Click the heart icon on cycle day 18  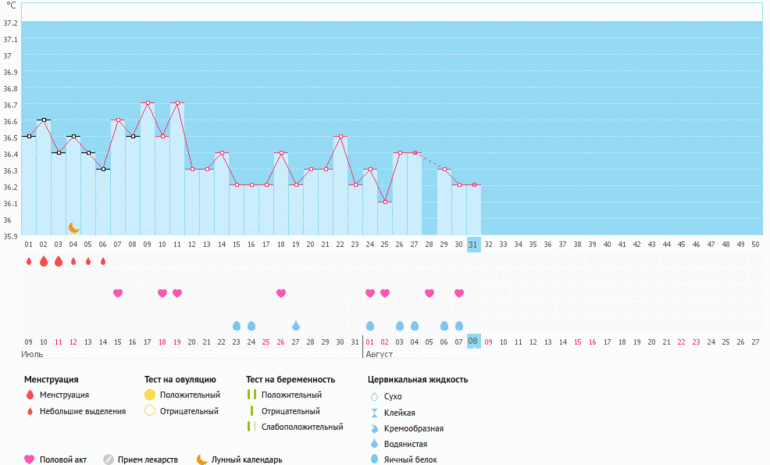click(281, 293)
